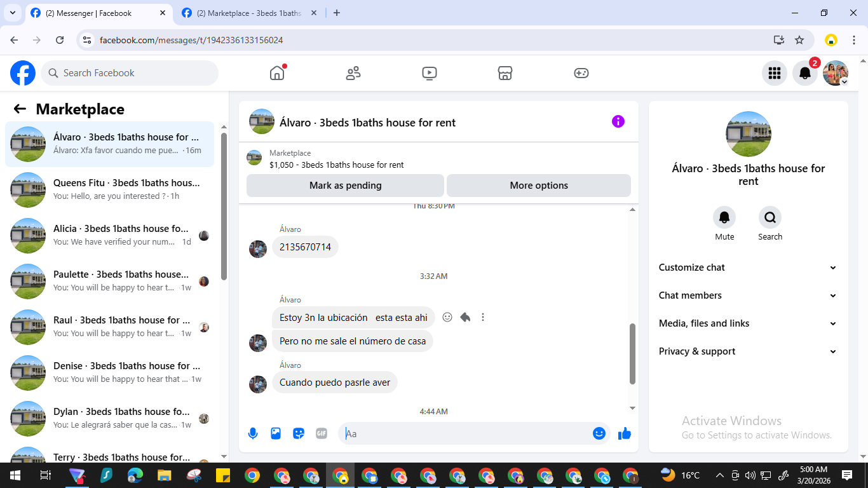The image size is (868, 488).
Task: Open the Paulette conversation
Action: [109, 281]
